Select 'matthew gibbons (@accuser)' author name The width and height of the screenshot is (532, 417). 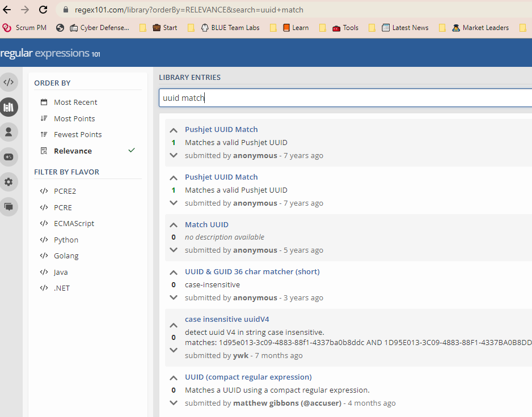pos(288,403)
